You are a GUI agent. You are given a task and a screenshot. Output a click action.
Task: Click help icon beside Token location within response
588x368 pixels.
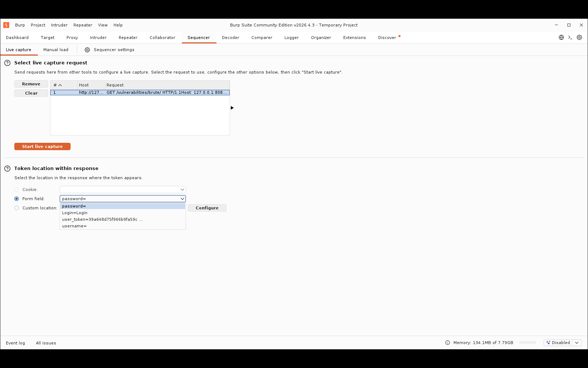(7, 169)
